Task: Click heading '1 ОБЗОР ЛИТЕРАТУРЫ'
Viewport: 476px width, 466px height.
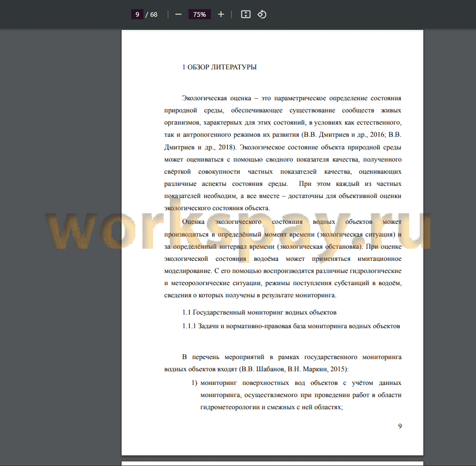Action: click(x=219, y=67)
